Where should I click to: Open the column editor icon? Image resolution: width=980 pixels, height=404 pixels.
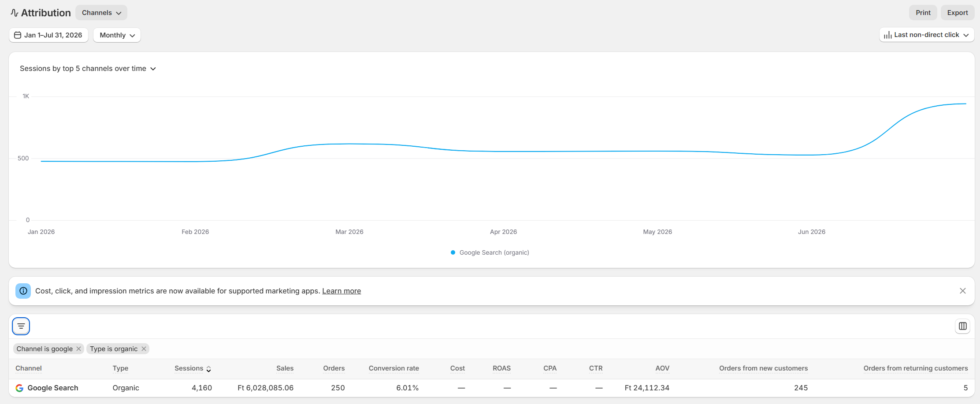(x=963, y=326)
